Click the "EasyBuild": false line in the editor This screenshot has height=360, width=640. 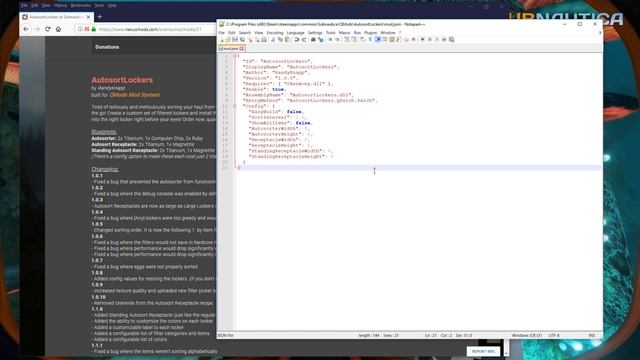276,111
